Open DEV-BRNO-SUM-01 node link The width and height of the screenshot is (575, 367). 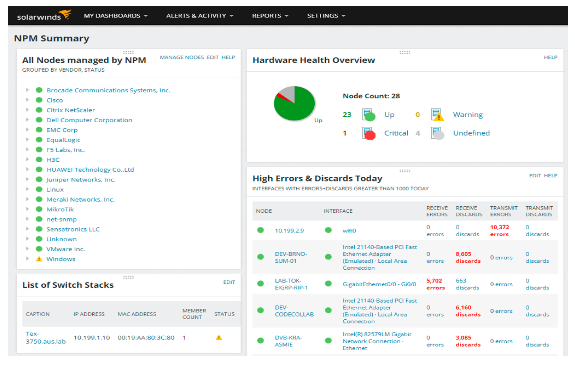tap(291, 257)
